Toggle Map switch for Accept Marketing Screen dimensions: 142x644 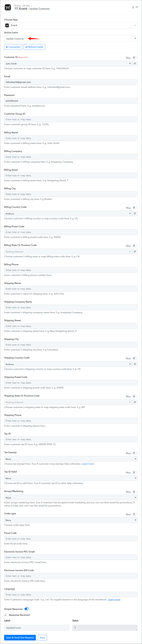(135, 492)
